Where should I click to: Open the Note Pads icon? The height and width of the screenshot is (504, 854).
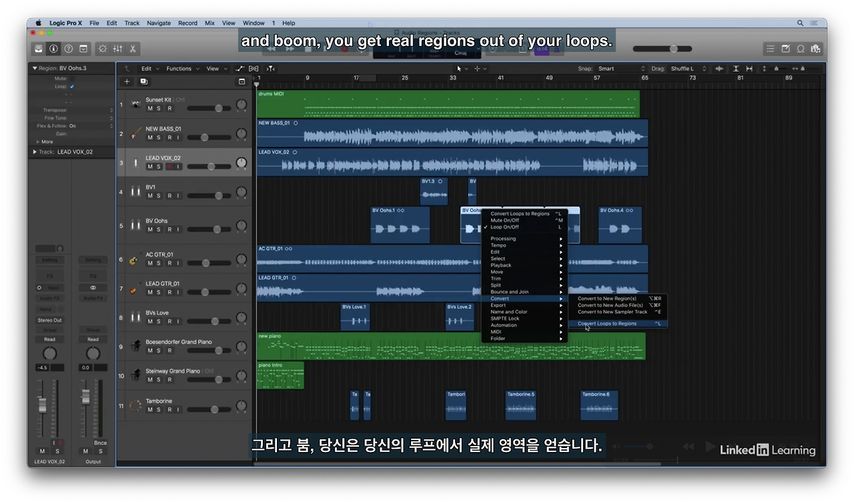tap(785, 49)
